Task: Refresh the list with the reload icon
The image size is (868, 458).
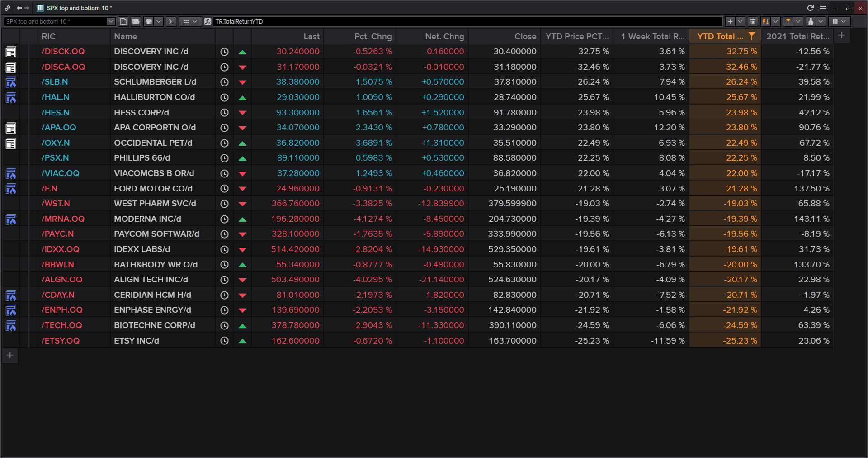Action: pos(811,8)
